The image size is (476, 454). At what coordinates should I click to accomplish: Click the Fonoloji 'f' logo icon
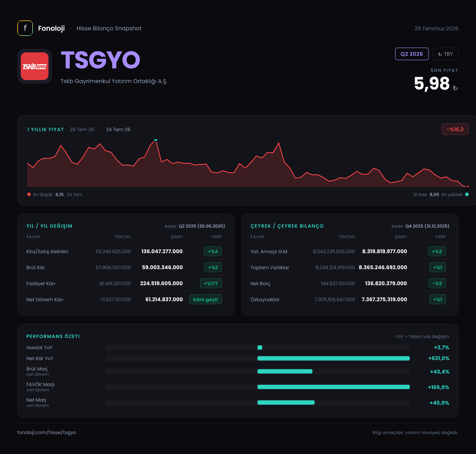click(25, 28)
